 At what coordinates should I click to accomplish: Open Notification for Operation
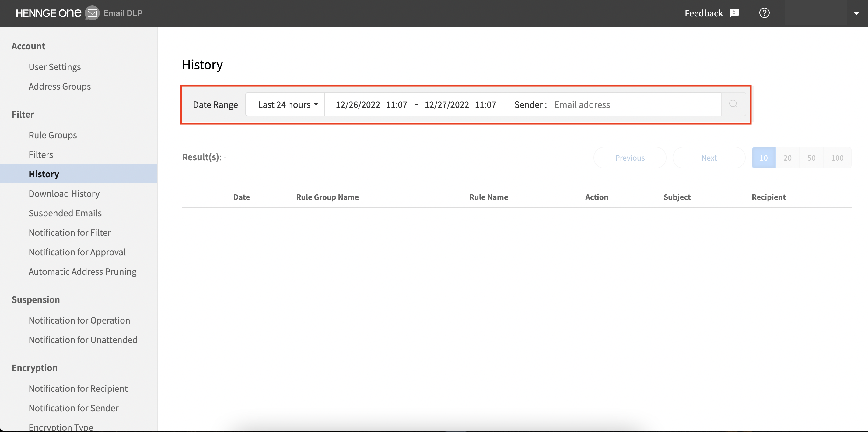[79, 320]
